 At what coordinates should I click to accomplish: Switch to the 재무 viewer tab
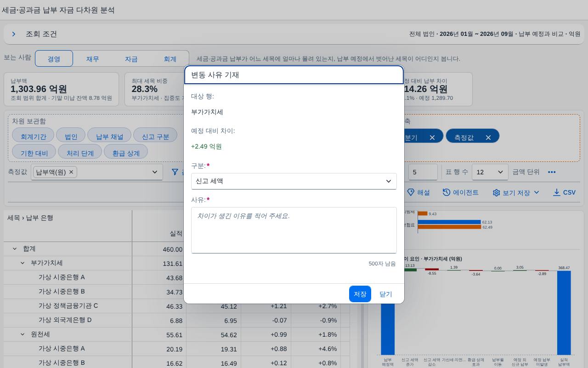93,59
